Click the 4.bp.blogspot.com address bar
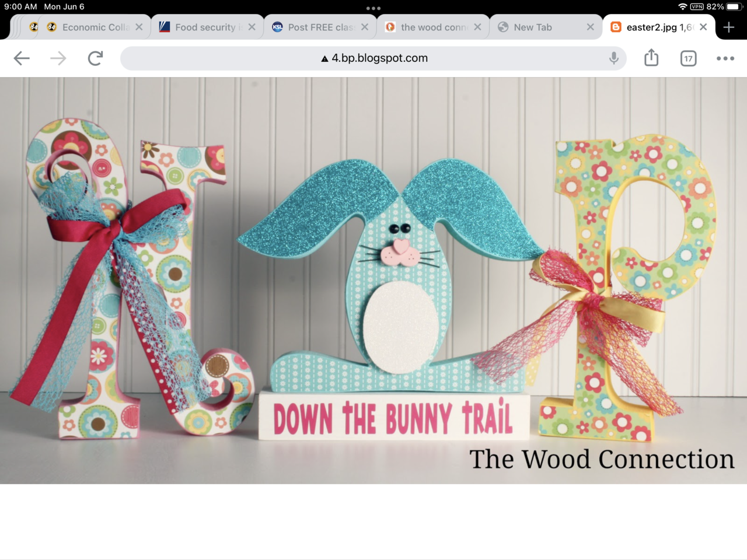 pyautogui.click(x=373, y=58)
